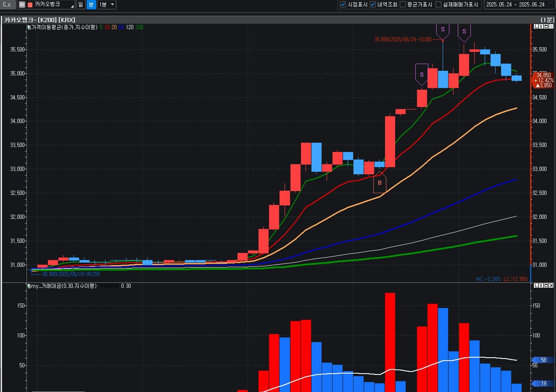The image size is (556, 392).
Task: Click the moving average indicator icon before 가격이동평균
Action: 29,27
